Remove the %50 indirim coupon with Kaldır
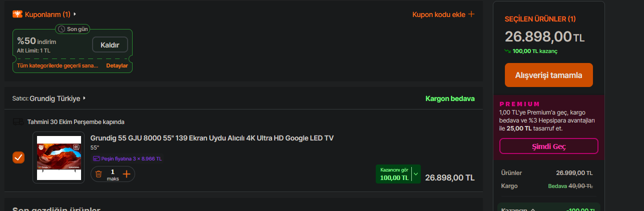 (x=110, y=45)
